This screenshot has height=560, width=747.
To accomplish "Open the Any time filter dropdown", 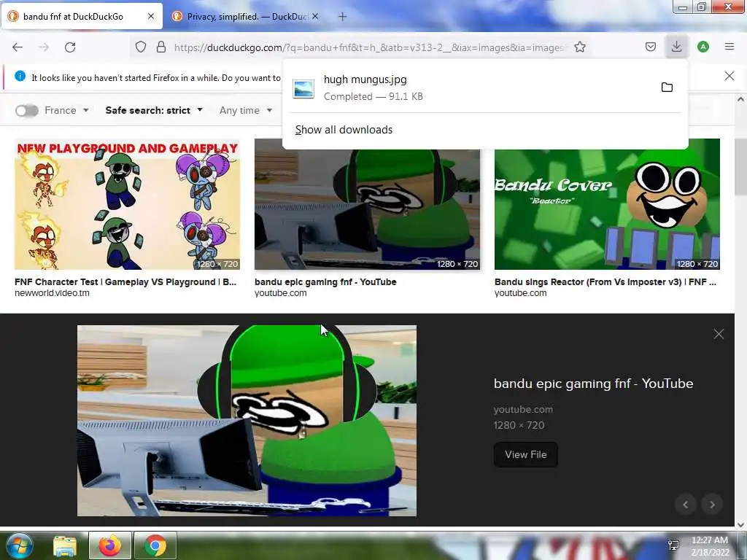I will tap(246, 111).
